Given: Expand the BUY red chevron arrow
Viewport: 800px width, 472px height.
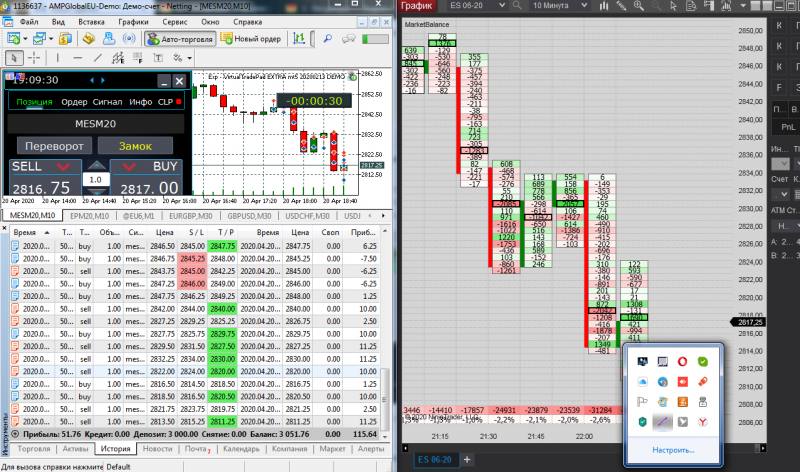Looking at the screenshot, I should pos(129,167).
